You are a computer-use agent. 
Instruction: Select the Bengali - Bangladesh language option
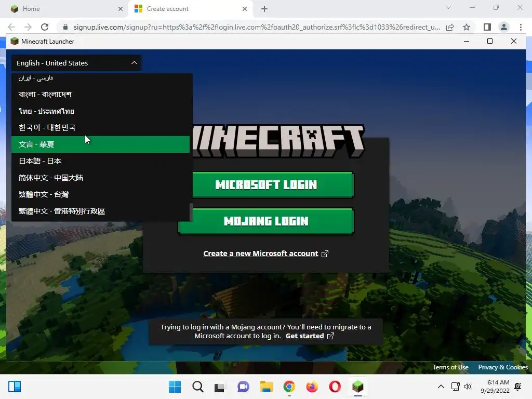tap(100, 95)
